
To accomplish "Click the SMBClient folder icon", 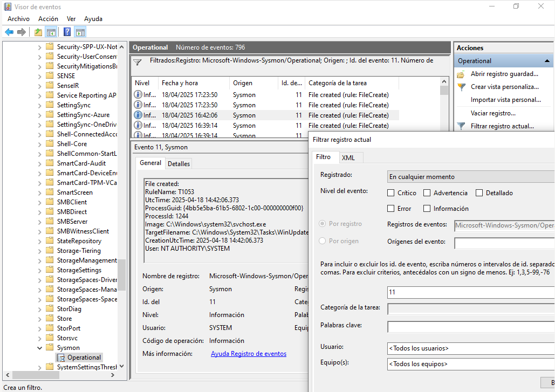I will pyautogui.click(x=50, y=202).
